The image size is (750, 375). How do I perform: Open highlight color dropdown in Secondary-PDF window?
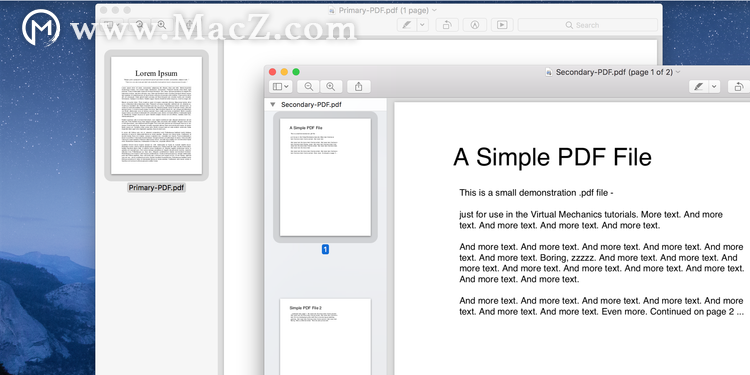click(714, 87)
